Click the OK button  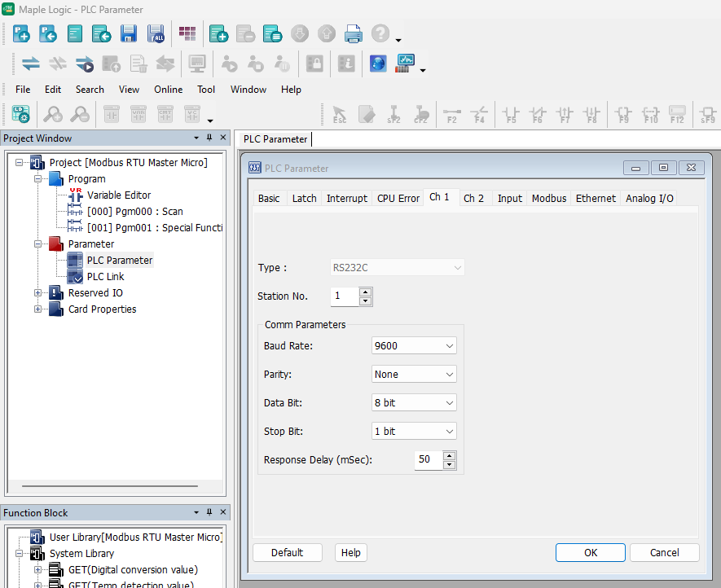(x=591, y=553)
